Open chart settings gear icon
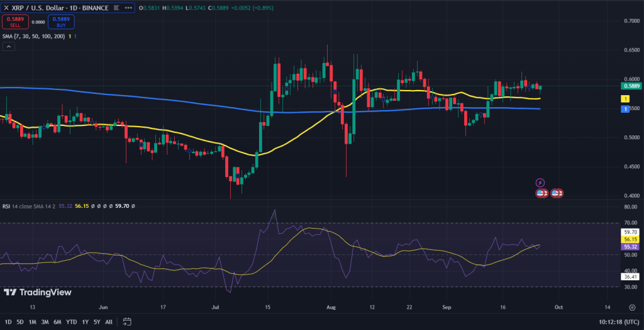This screenshot has height=330, width=644. tap(632, 307)
